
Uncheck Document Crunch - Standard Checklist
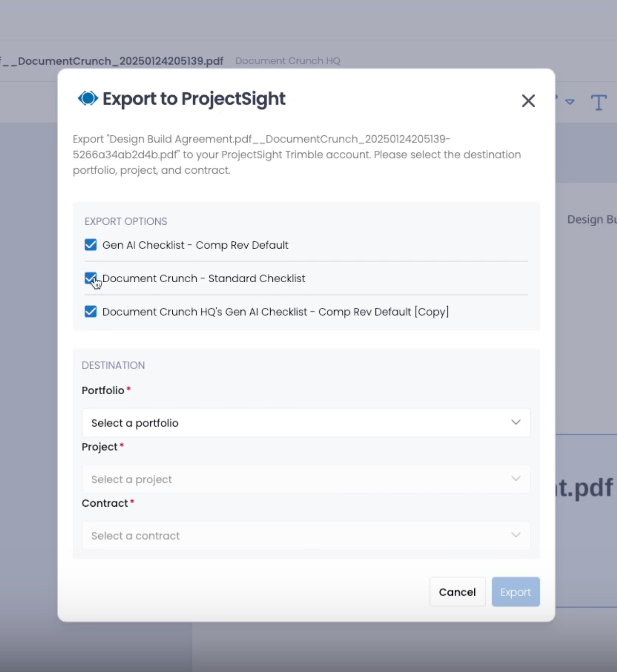point(90,278)
